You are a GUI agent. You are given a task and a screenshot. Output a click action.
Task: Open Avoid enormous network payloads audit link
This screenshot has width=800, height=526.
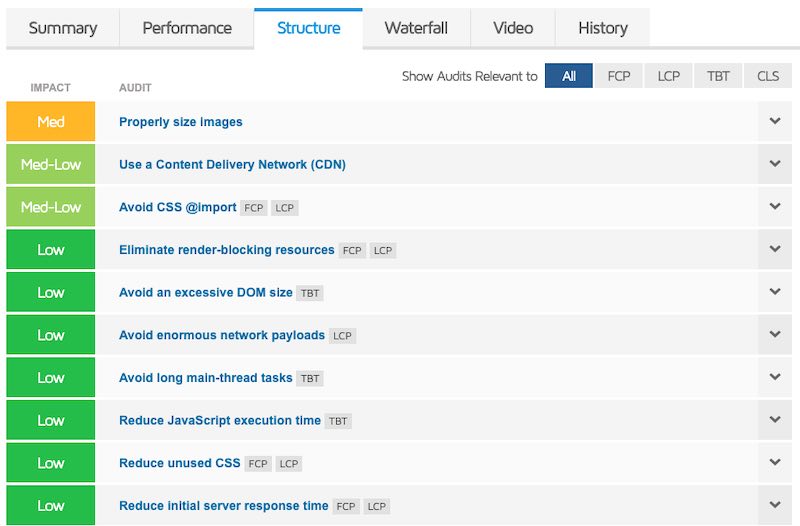point(221,335)
